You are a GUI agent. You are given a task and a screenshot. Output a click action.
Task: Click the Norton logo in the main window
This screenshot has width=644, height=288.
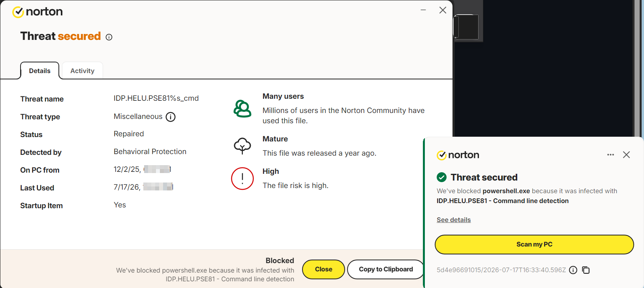[38, 12]
